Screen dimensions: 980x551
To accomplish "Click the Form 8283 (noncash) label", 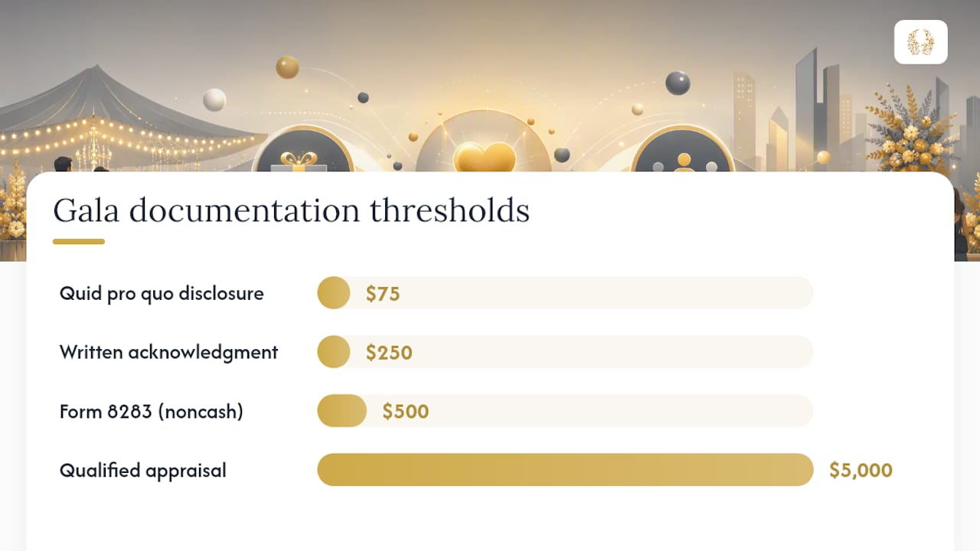I will (x=152, y=411).
